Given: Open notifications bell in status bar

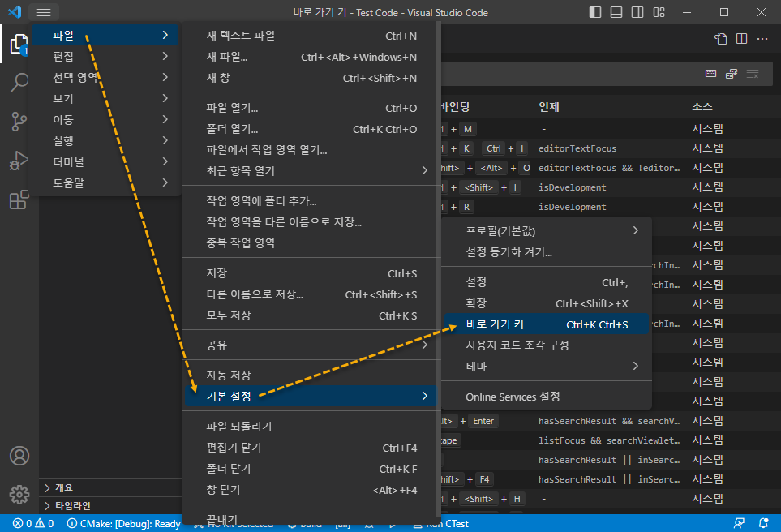Looking at the screenshot, I should coord(764,524).
